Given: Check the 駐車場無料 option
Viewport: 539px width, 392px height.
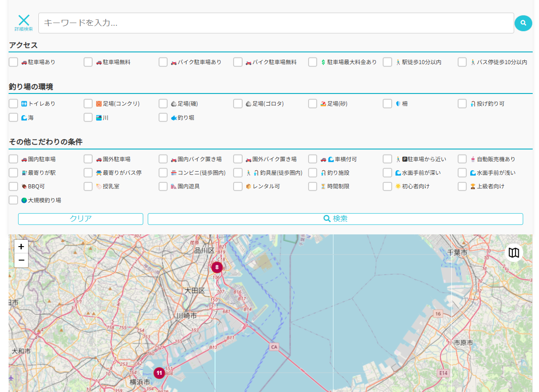Looking at the screenshot, I should coord(88,62).
